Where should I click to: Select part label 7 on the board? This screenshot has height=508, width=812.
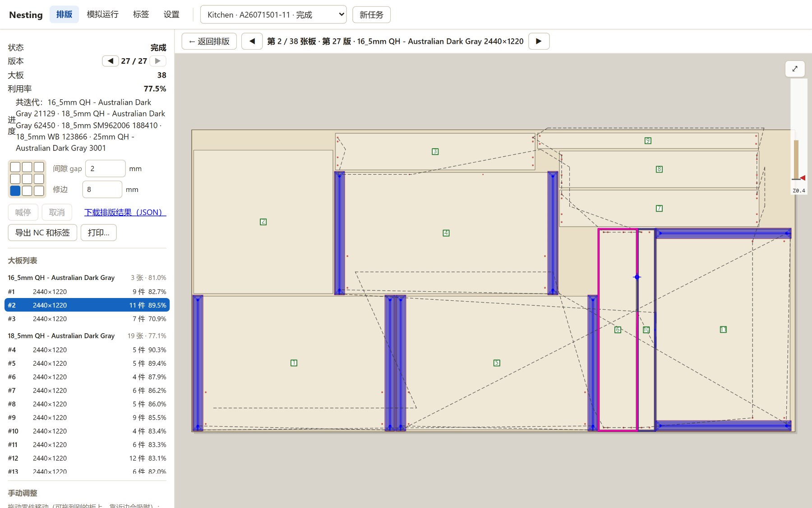pyautogui.click(x=659, y=208)
